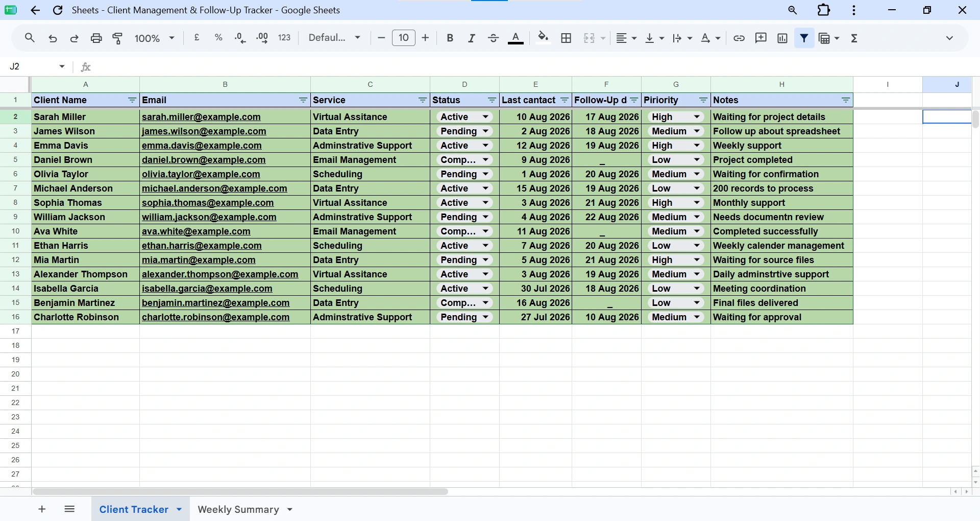
Task: Click the zoom magnifier in title bar
Action: pos(792,10)
